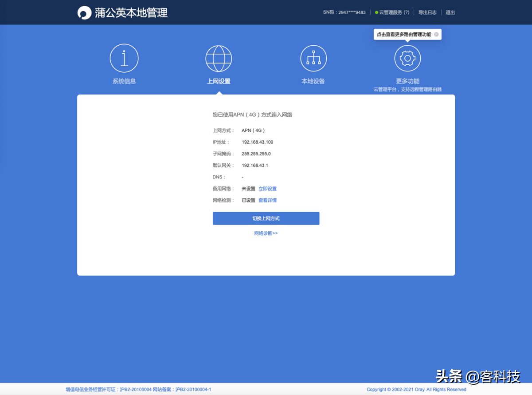Click the 未设置 status for 备用网络
Viewport: 532px width, 395px height.
pos(248,189)
